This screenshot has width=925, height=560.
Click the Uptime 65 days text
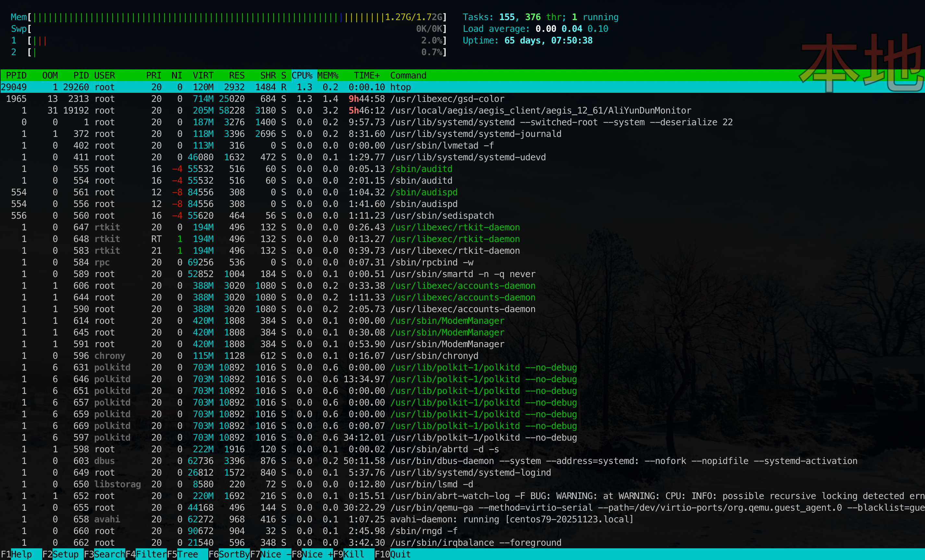[x=527, y=41]
